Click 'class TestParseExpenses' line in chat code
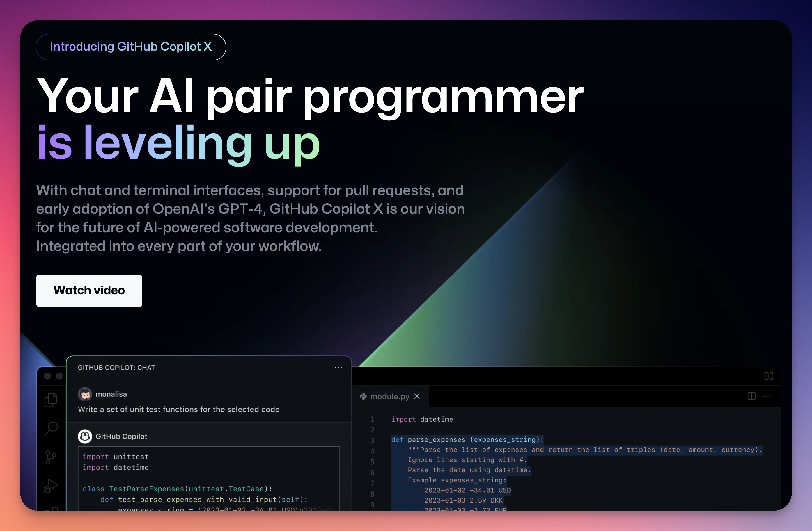 pos(178,489)
